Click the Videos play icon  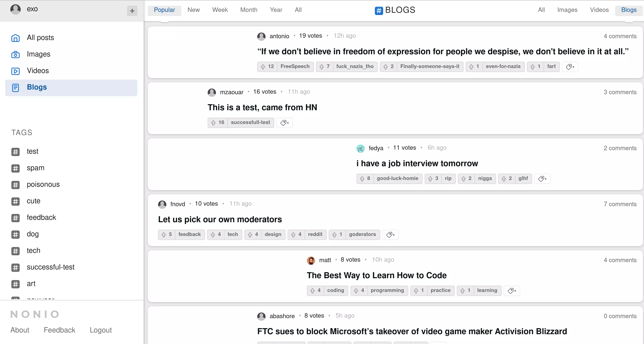click(x=15, y=71)
